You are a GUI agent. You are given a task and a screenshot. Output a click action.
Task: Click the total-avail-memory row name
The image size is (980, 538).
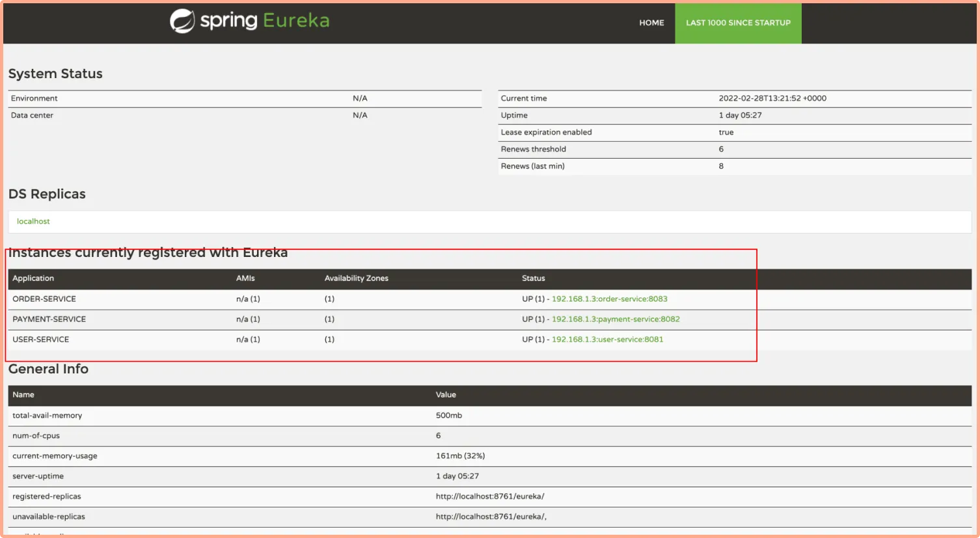coord(48,415)
